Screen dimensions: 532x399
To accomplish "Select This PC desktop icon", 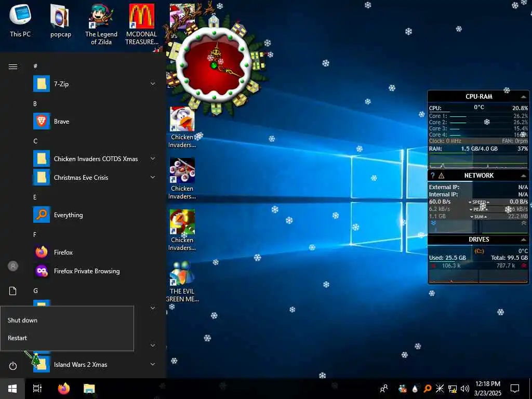I will click(x=20, y=20).
